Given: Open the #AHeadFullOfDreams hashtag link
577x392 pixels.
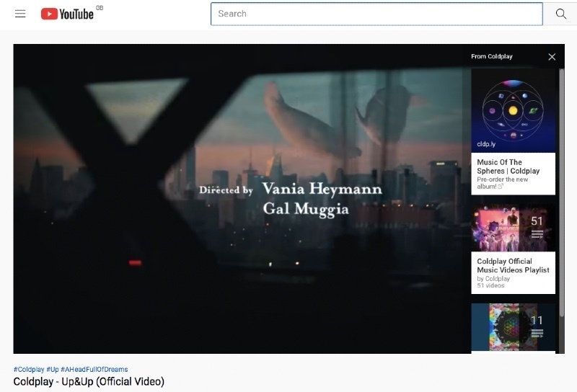Looking at the screenshot, I should [x=94, y=369].
